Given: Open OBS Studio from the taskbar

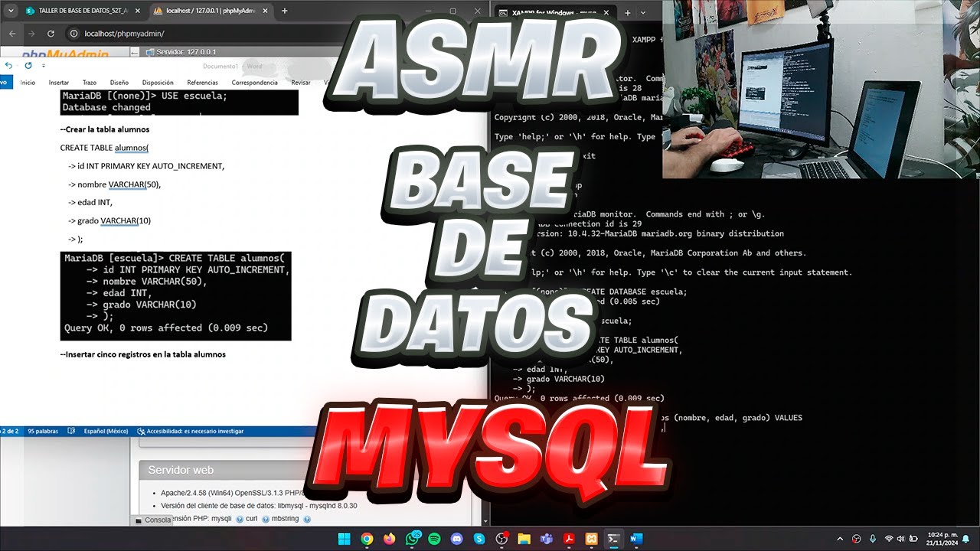Looking at the screenshot, I should tap(502, 539).
